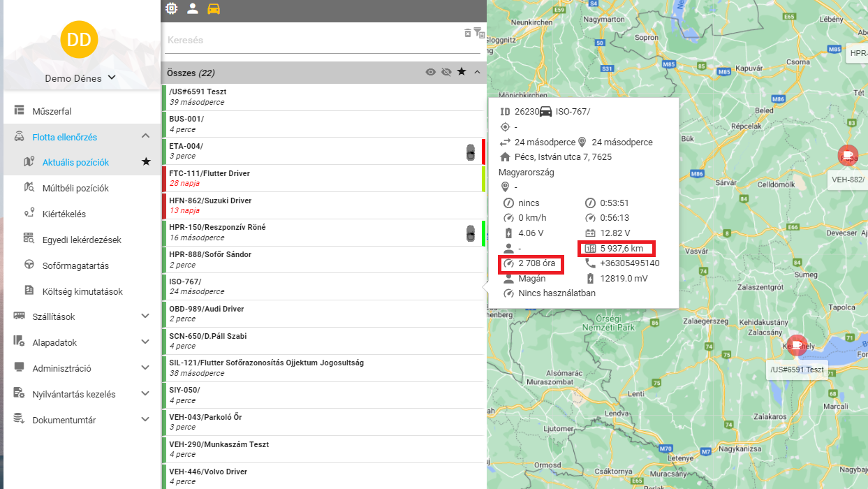
Task: Collapse the Összes (22) vehicle group
Action: pos(478,72)
